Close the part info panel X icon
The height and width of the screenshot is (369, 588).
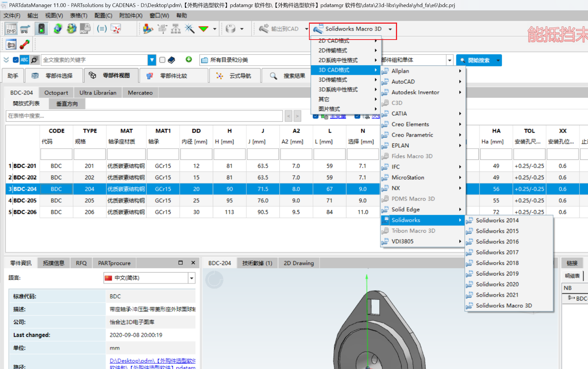pos(193,263)
